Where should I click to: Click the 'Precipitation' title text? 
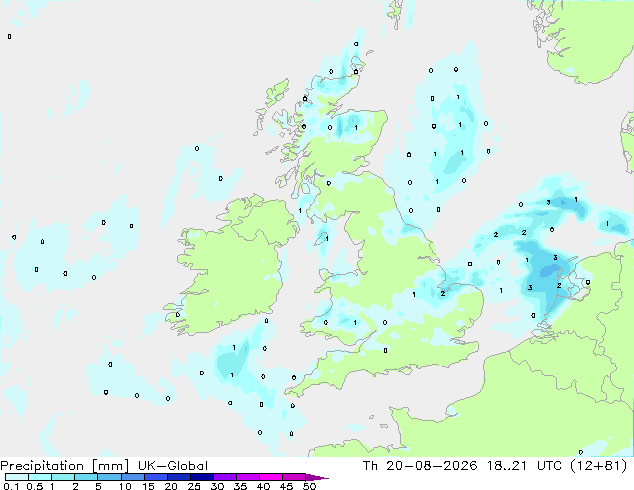click(42, 466)
